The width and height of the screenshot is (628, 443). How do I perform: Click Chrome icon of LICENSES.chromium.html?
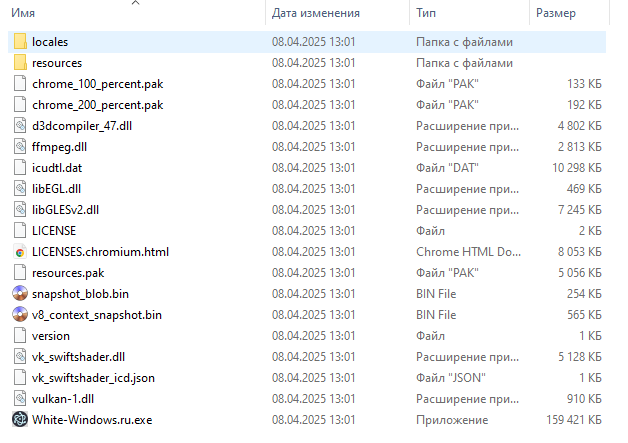[x=20, y=252]
